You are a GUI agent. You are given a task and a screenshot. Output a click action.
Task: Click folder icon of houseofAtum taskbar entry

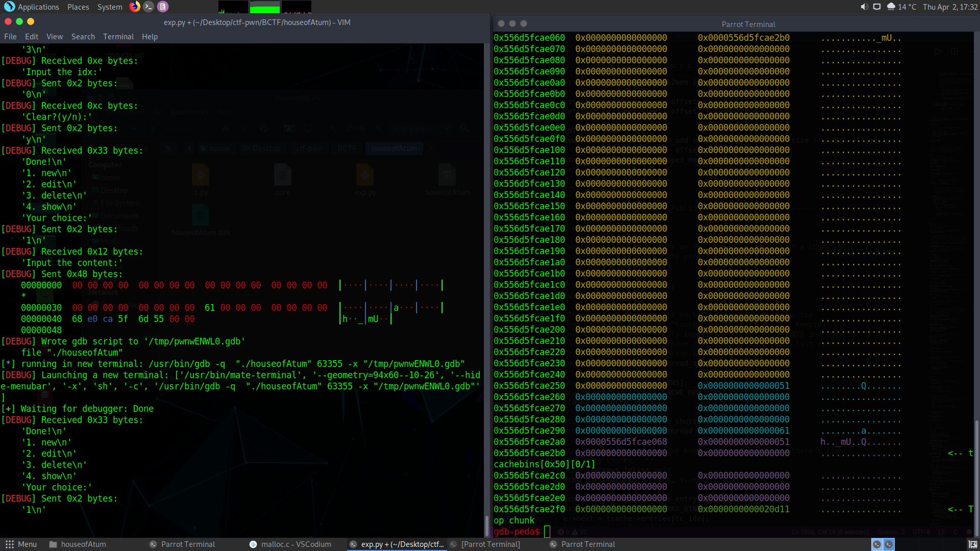pos(53,544)
